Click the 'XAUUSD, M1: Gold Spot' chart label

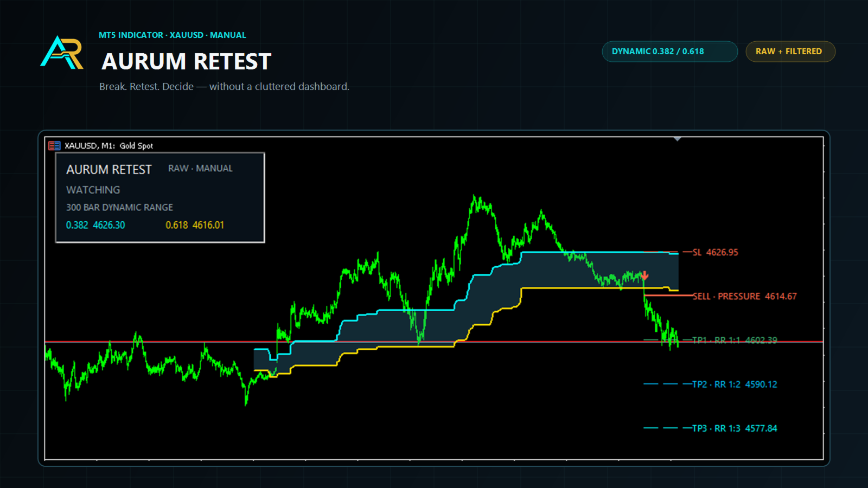coord(109,145)
